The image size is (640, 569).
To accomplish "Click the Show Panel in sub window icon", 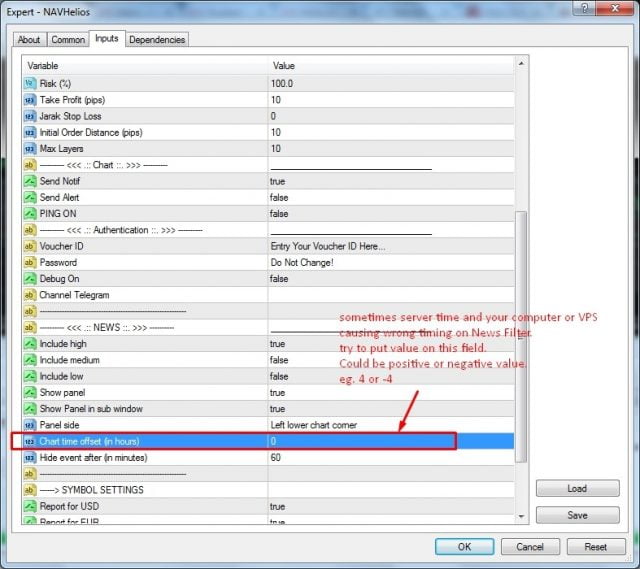I will pos(30,409).
